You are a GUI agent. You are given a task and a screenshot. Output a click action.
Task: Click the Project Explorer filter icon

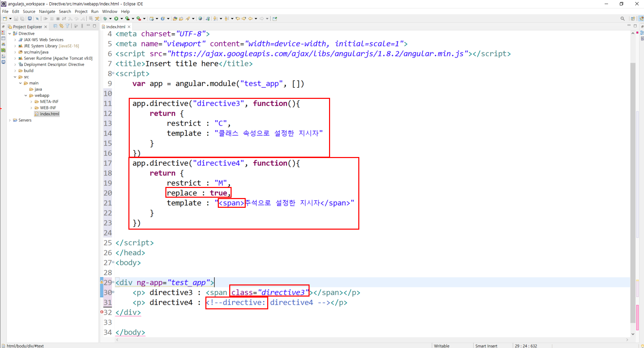67,26
